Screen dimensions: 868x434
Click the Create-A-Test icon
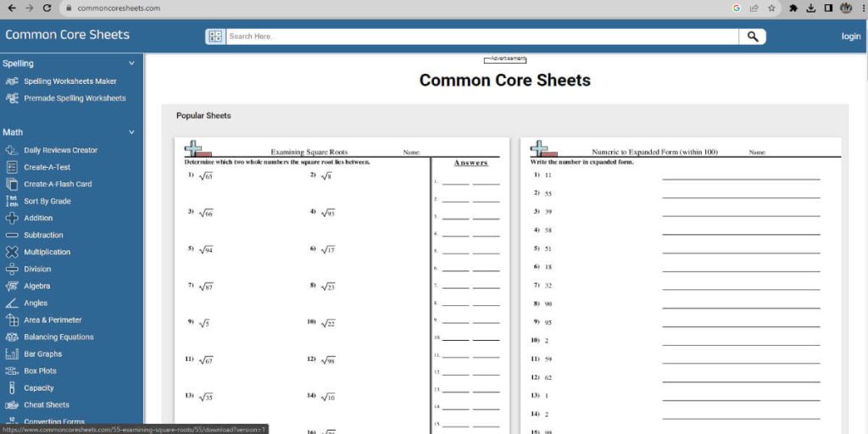12,167
